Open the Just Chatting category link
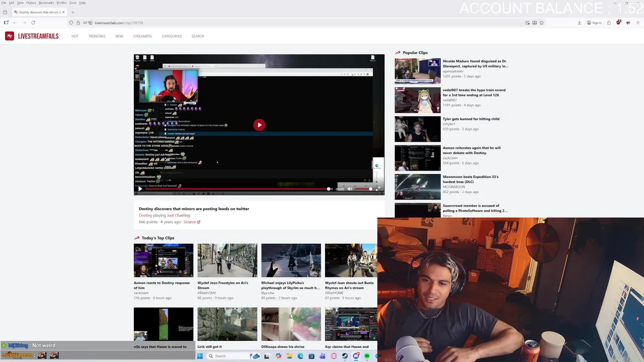This screenshot has height=362, width=644. click(179, 215)
